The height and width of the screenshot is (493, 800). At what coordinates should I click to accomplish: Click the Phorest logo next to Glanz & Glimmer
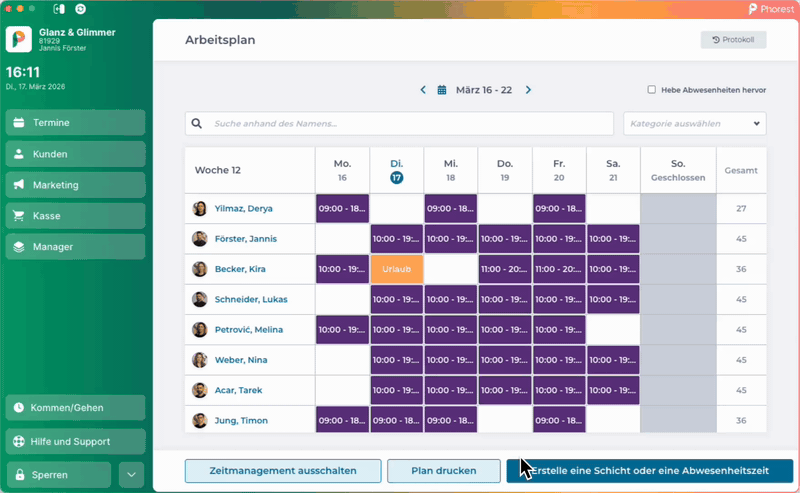(x=18, y=39)
